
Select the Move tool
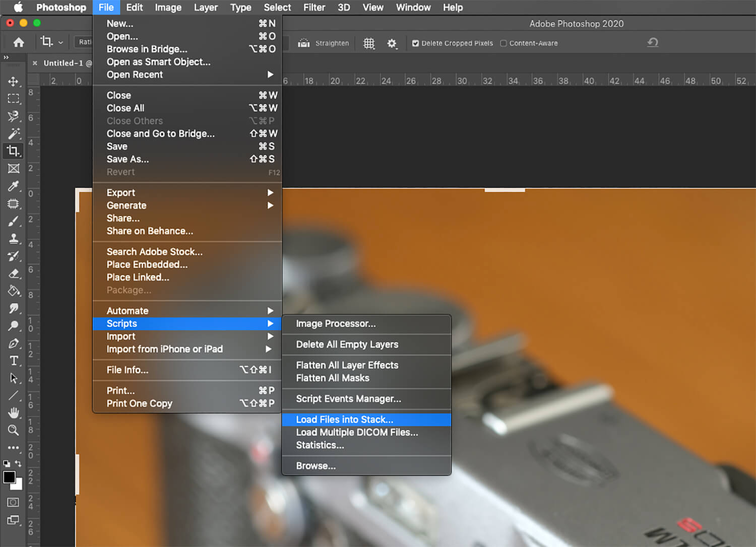pyautogui.click(x=14, y=82)
